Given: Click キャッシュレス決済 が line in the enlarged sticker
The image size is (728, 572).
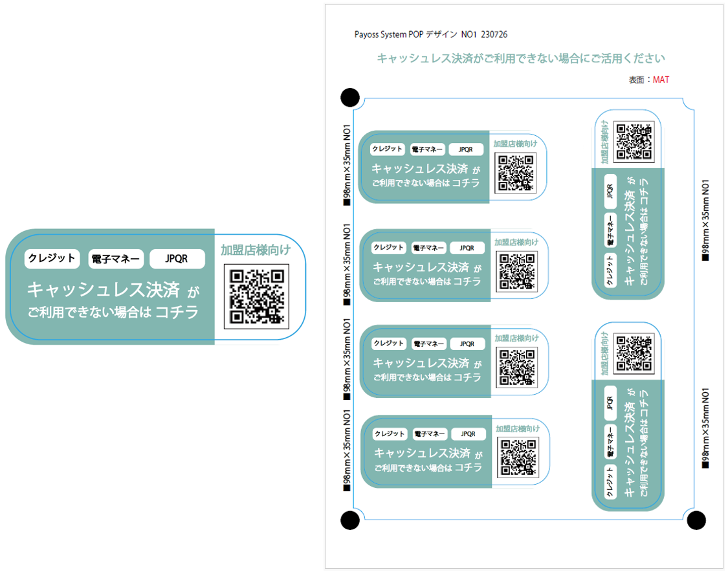Looking at the screenshot, I should (x=113, y=290).
